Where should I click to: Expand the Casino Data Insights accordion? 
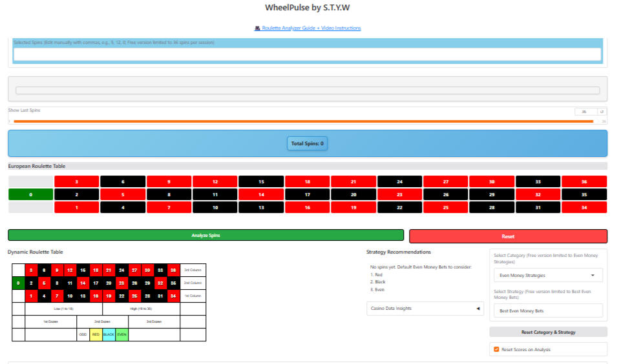(425, 308)
